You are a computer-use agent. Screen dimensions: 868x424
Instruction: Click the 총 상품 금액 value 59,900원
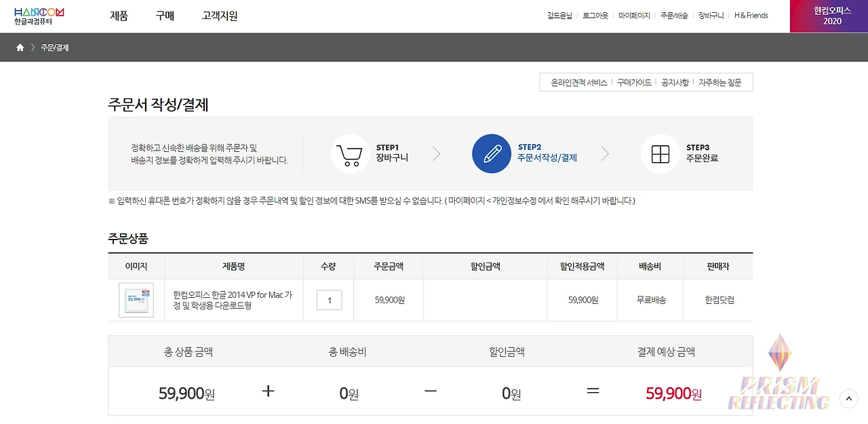[187, 393]
